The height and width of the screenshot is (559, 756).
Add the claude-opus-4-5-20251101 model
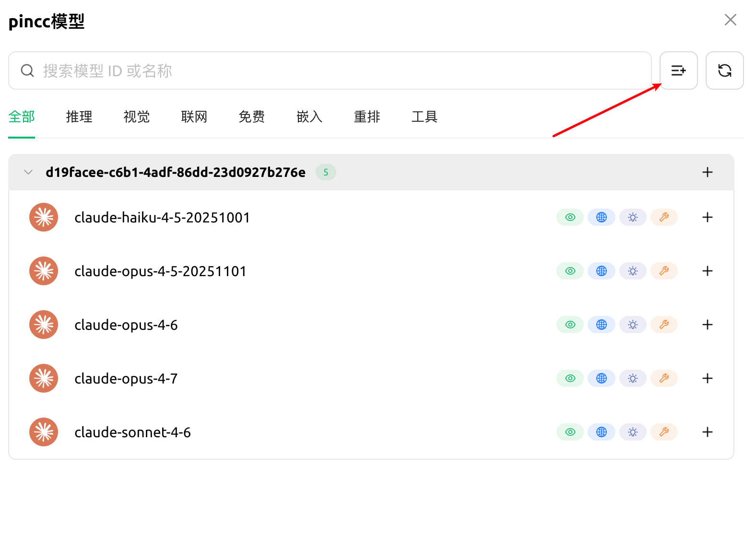point(708,271)
